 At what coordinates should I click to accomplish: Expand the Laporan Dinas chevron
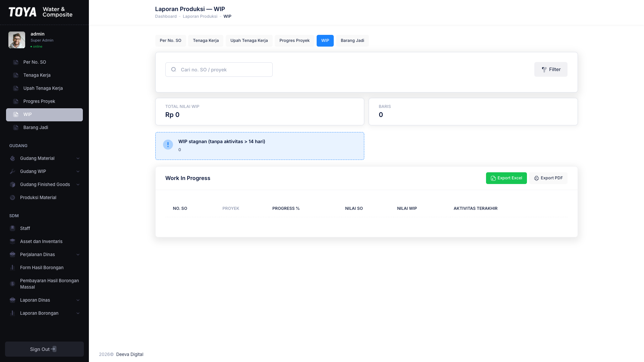pyautogui.click(x=78, y=300)
